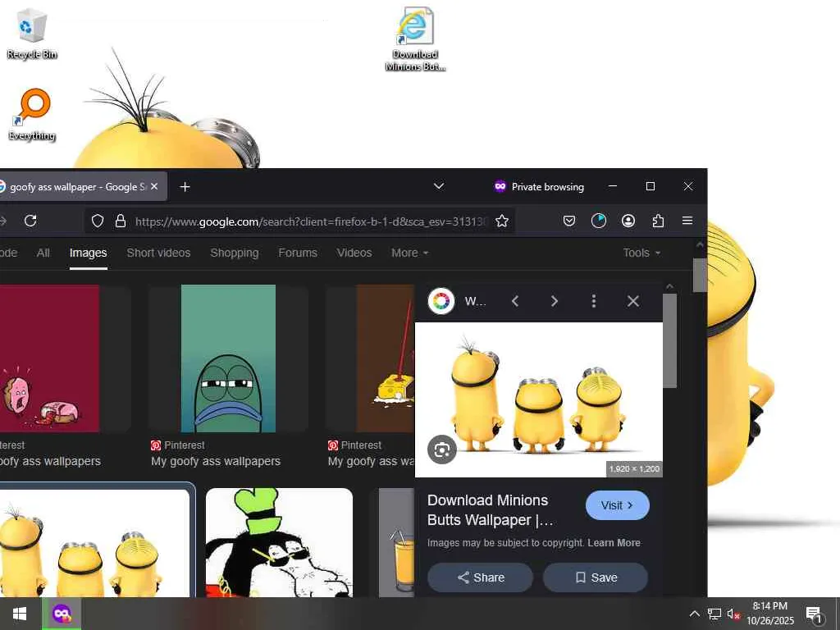Open the notifications action center icon

tap(814, 614)
